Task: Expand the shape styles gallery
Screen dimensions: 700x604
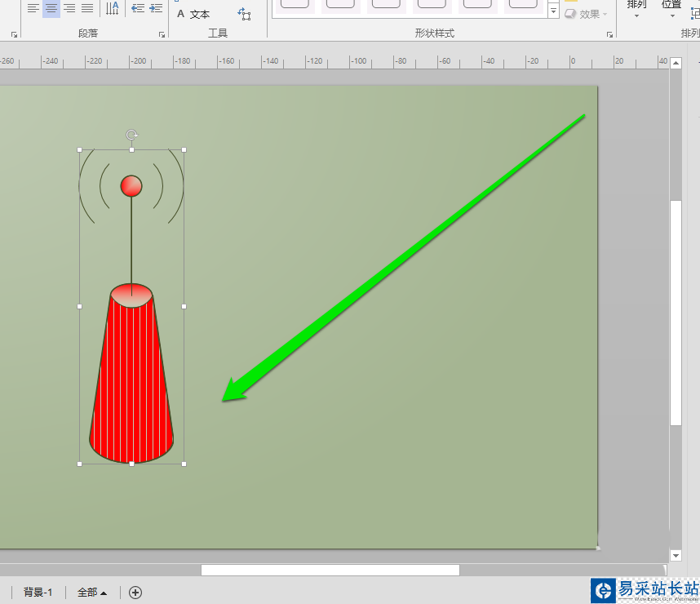Action: [554, 11]
